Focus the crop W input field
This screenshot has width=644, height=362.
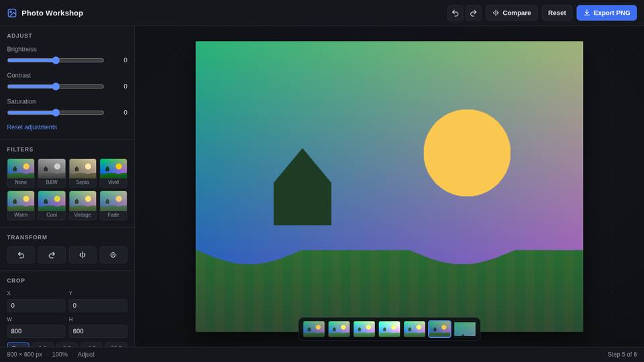click(36, 331)
